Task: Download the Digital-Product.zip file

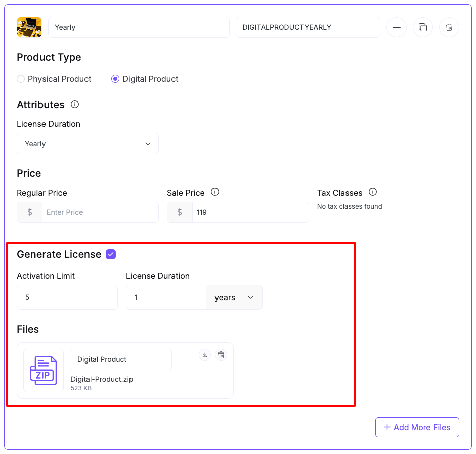Action: click(205, 355)
